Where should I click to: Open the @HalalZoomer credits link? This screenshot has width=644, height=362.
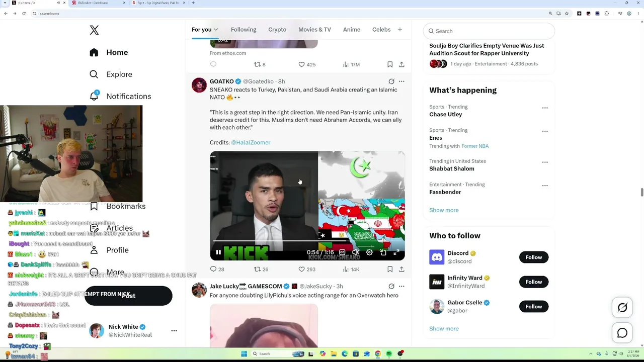click(251, 143)
